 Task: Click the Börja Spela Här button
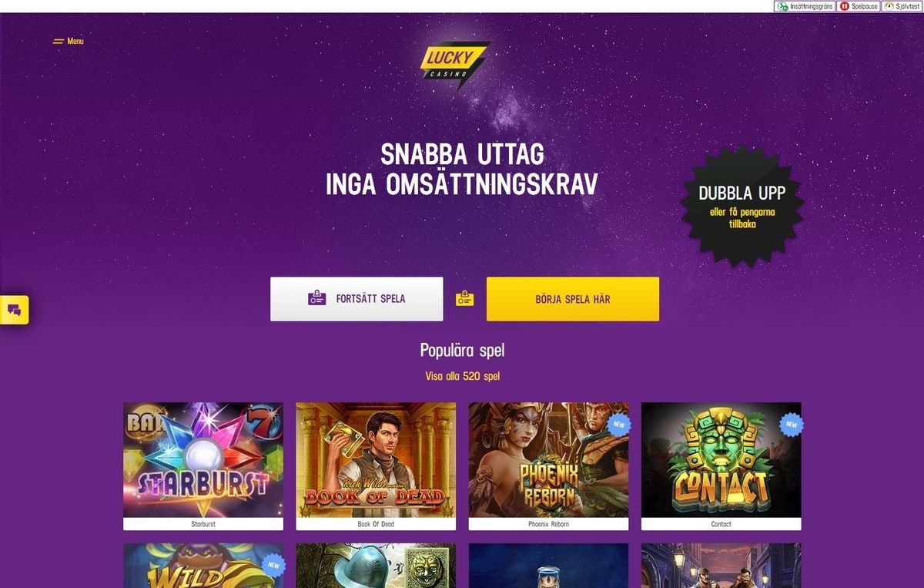tap(573, 299)
